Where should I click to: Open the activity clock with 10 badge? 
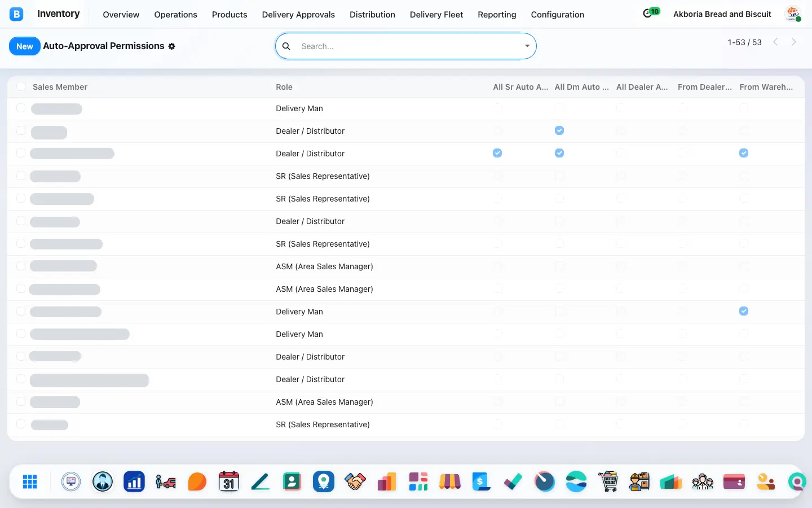coord(651,12)
